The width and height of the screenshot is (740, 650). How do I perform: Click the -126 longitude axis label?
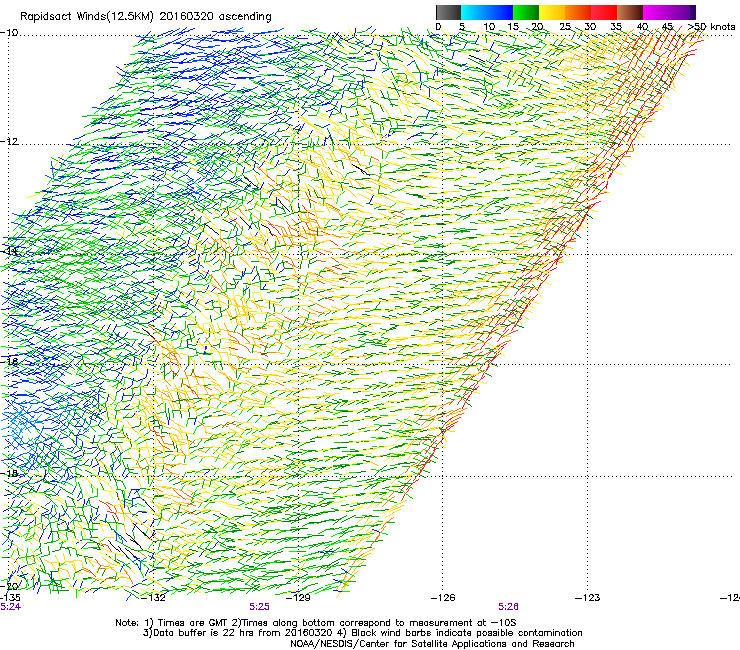click(443, 598)
